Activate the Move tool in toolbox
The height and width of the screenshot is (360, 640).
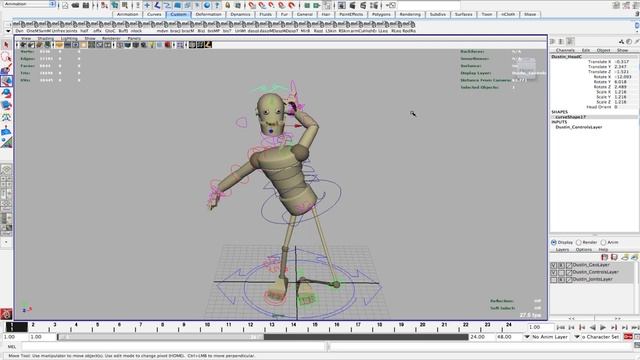pos(6,81)
